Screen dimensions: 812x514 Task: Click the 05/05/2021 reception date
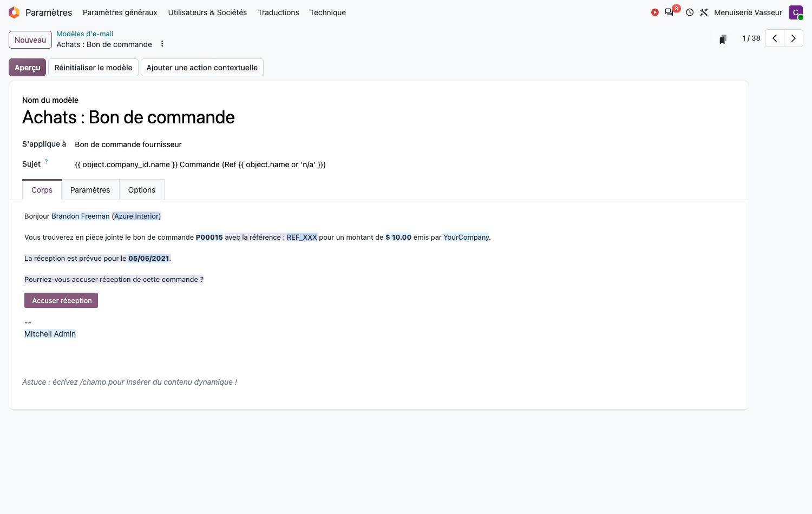point(149,258)
